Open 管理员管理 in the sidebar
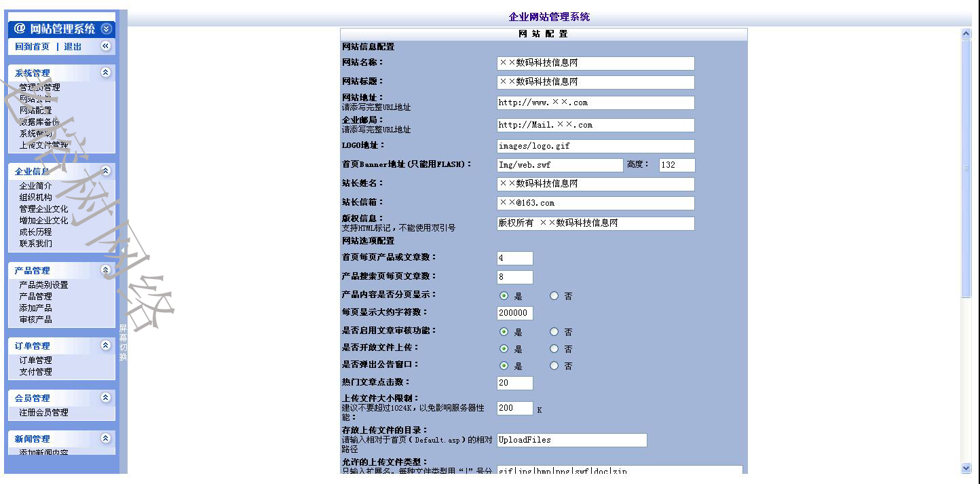The width and height of the screenshot is (980, 484). 39,88
